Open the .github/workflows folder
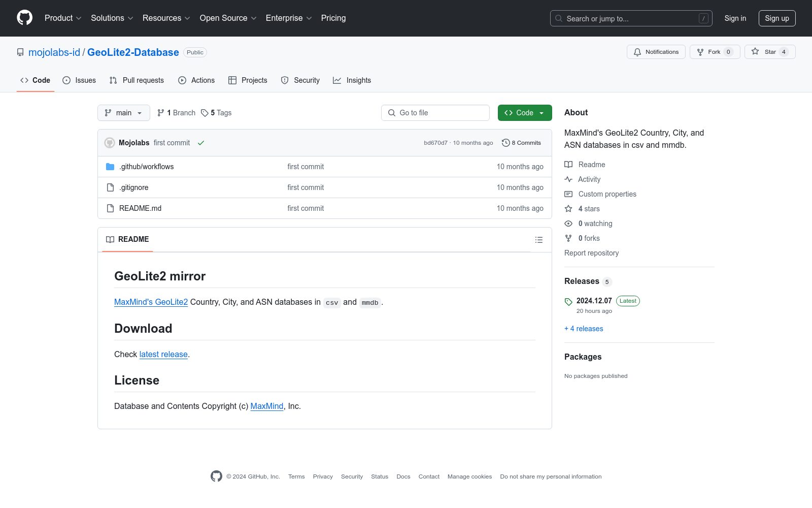 (x=147, y=167)
